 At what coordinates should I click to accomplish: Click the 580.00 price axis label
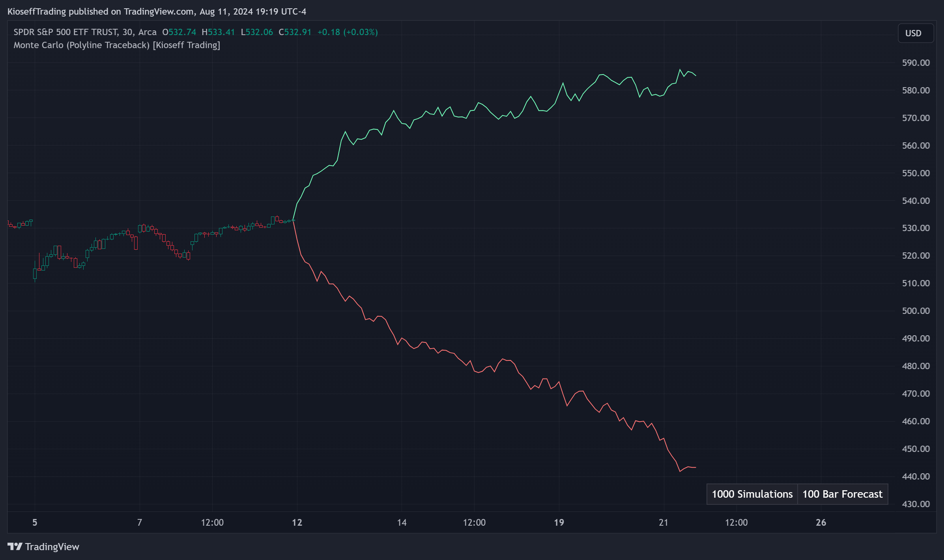tap(916, 90)
